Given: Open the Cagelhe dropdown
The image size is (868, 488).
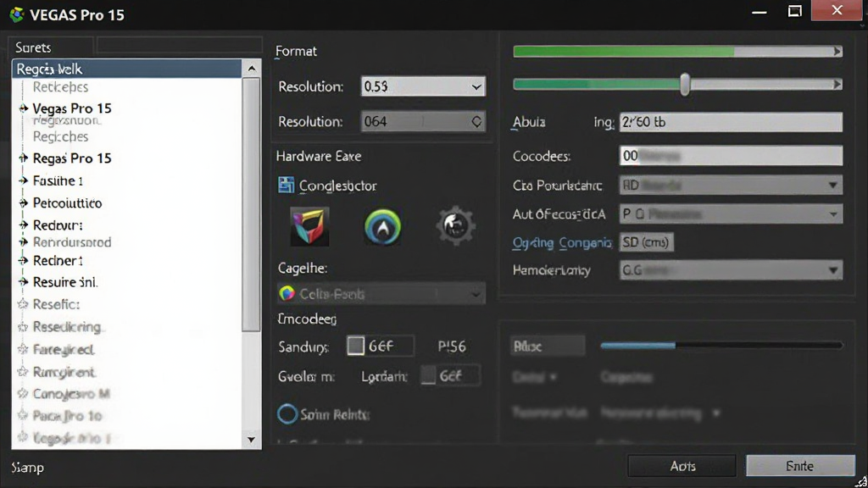Looking at the screenshot, I should (x=381, y=293).
